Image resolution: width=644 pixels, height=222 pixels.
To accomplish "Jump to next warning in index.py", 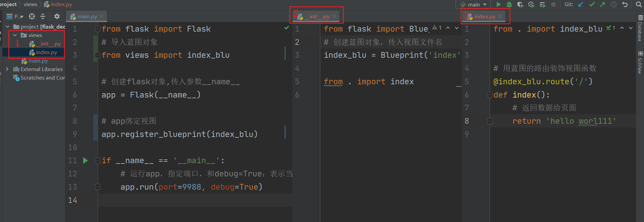I will tap(630, 29).
